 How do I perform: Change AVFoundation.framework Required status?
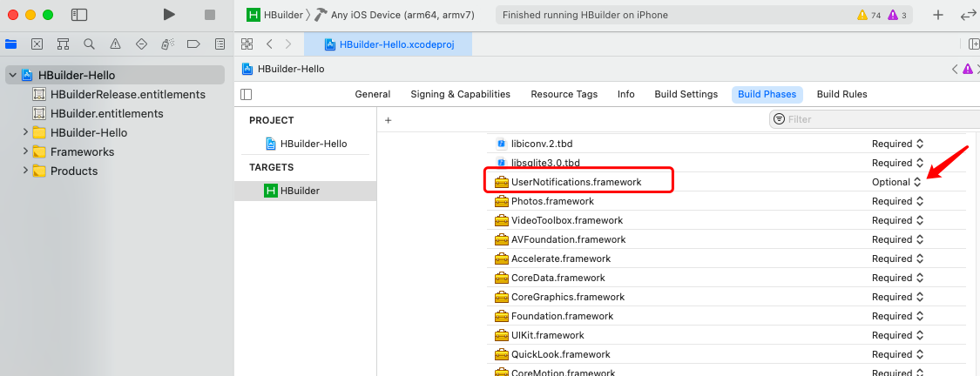897,239
